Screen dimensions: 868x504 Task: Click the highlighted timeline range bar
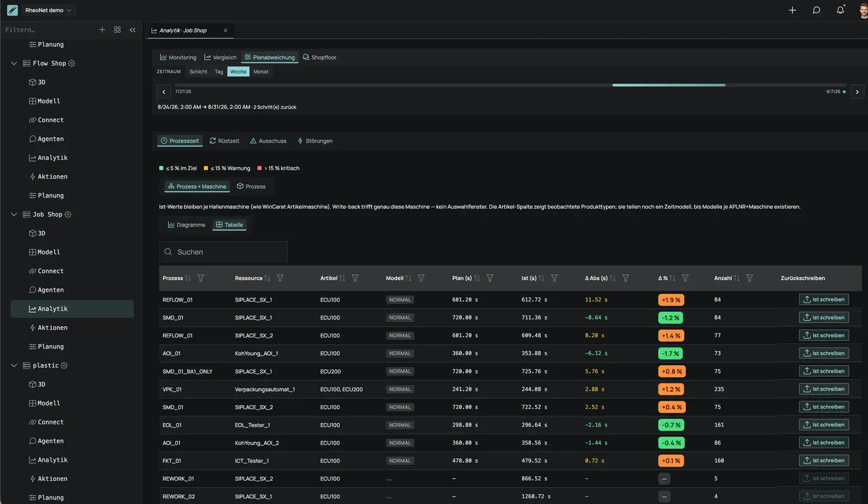pyautogui.click(x=669, y=85)
